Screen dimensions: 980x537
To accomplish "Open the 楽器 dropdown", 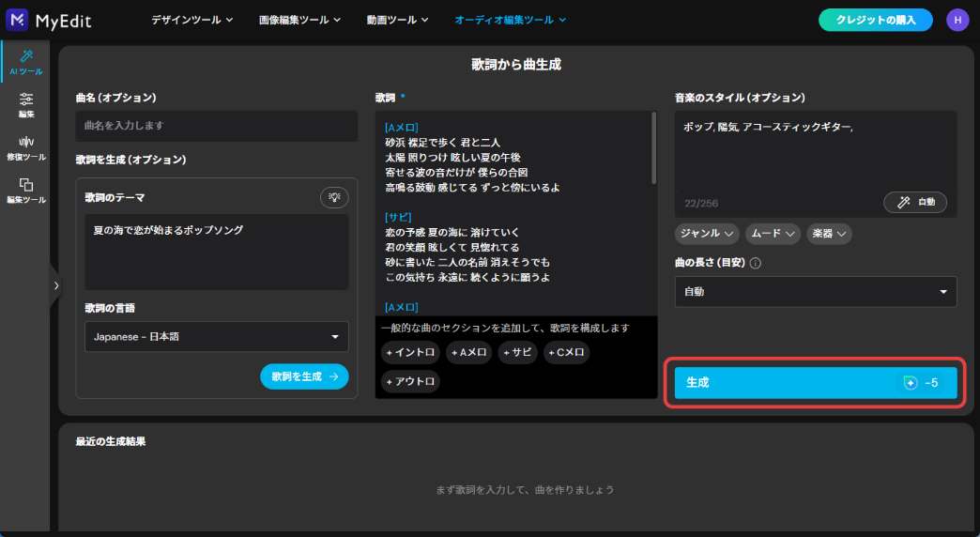I will pyautogui.click(x=830, y=233).
